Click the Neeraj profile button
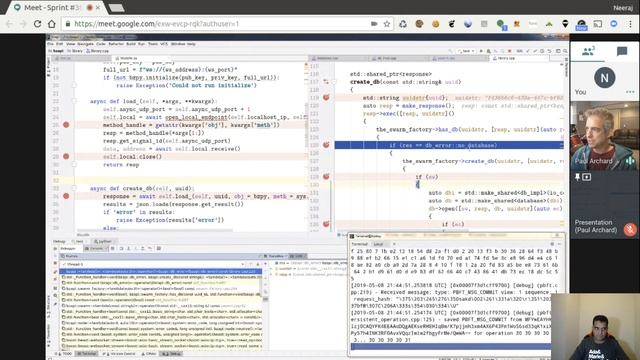Viewport: 640px width, 360px height. point(622,8)
